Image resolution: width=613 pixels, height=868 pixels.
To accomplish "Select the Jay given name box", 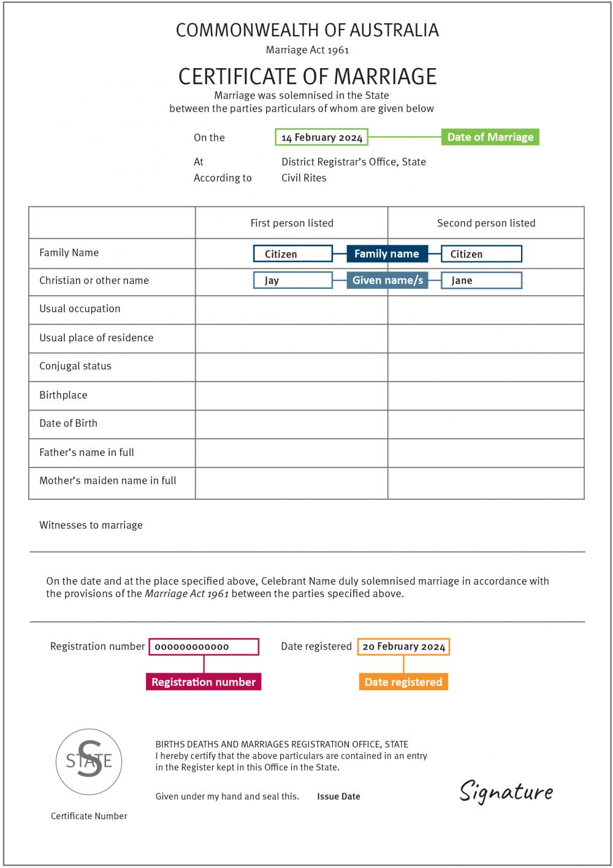I will pyautogui.click(x=293, y=280).
